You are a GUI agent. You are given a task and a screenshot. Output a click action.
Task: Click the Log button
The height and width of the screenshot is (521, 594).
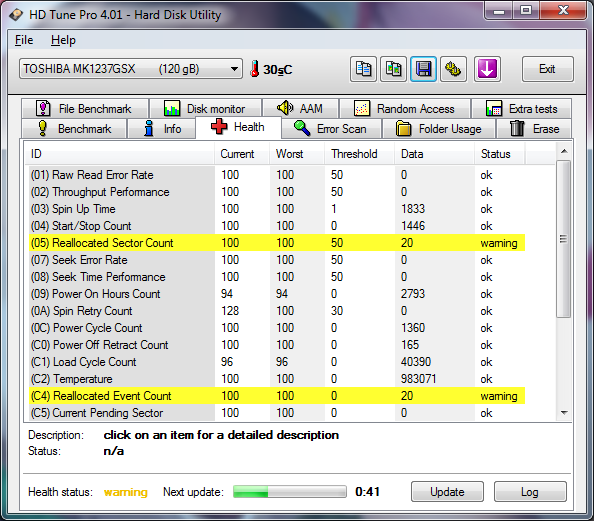[x=530, y=492]
